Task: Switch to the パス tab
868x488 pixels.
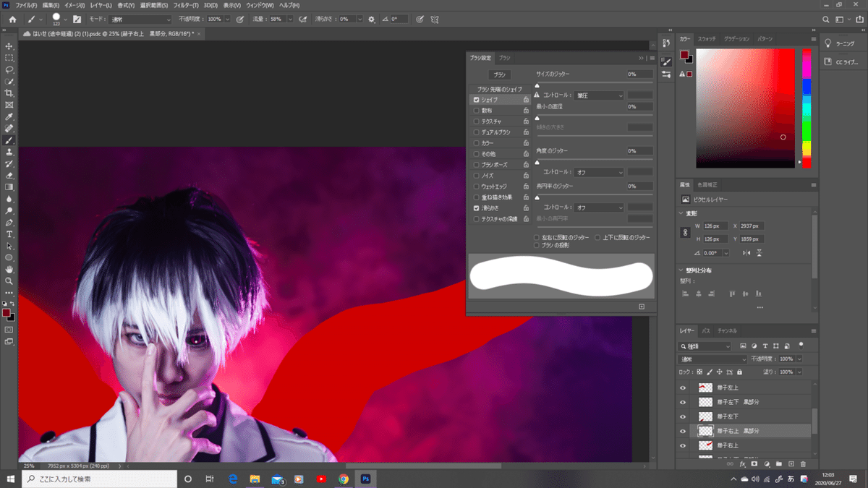Action: click(x=706, y=331)
